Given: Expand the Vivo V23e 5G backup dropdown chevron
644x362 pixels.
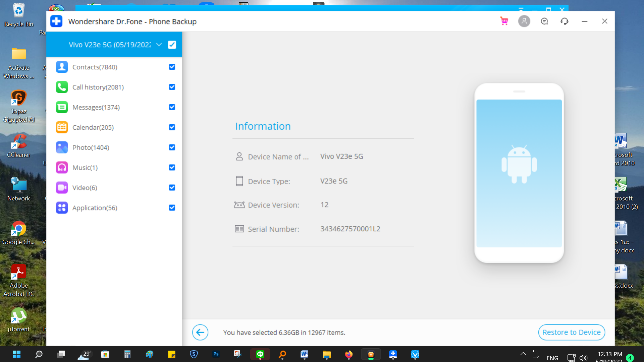Looking at the screenshot, I should 159,45.
